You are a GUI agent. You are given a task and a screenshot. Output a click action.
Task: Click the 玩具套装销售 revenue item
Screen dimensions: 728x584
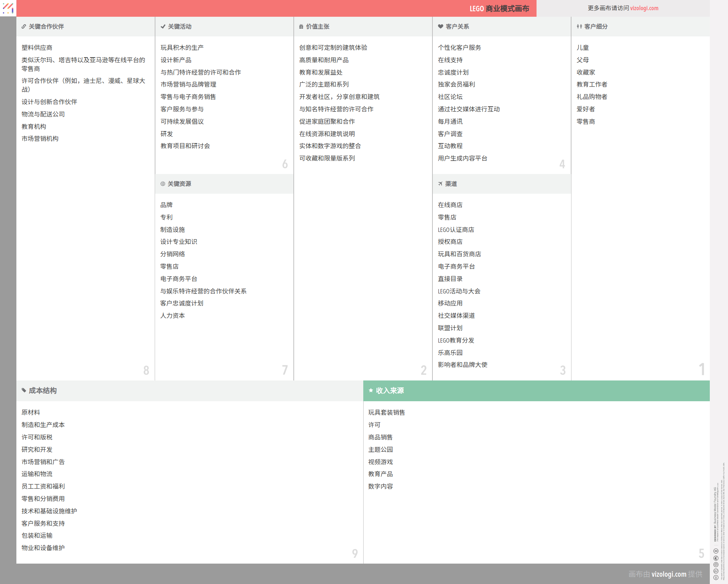pyautogui.click(x=386, y=413)
